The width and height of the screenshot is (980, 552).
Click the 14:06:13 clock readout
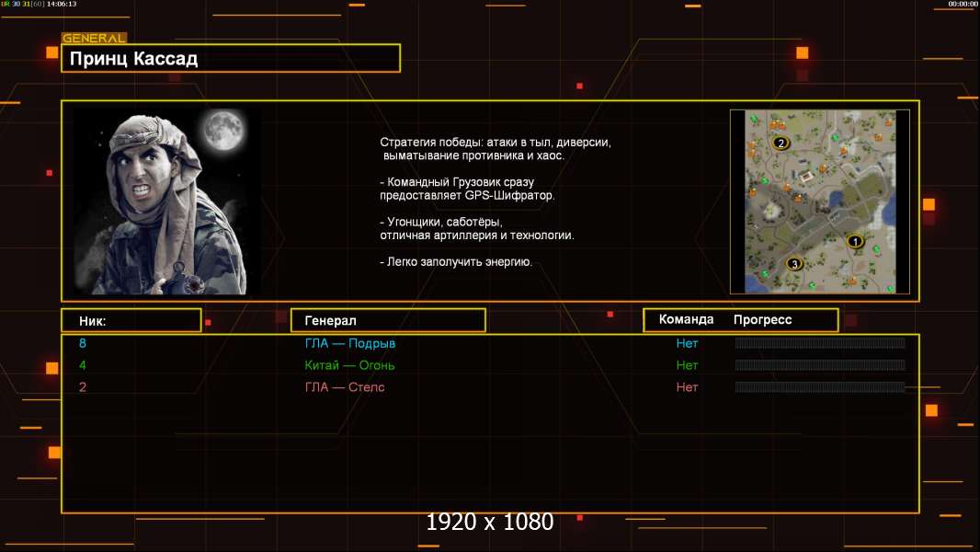click(x=62, y=4)
